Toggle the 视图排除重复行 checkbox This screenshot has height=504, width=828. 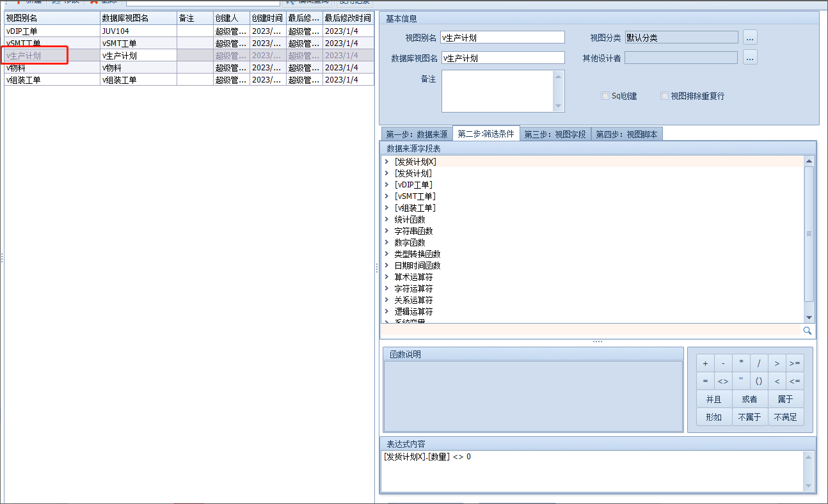coord(665,96)
